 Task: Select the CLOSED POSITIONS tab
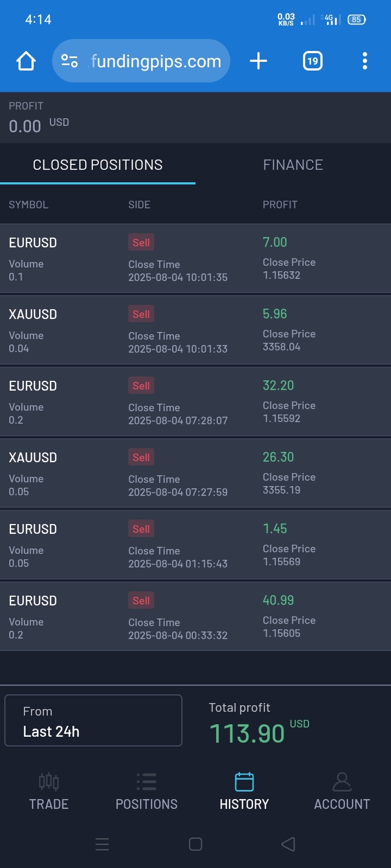(98, 165)
